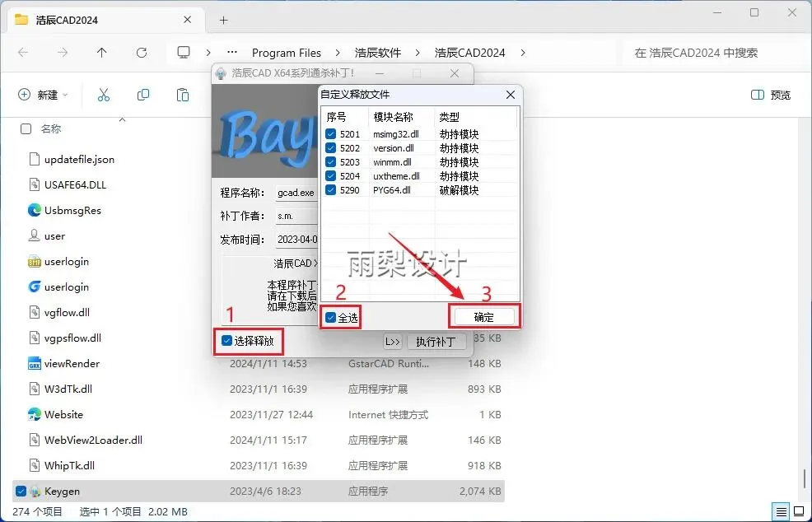Viewport: 812px width, 522px height.
Task: Select the Website internet shortcut icon
Action: click(35, 414)
